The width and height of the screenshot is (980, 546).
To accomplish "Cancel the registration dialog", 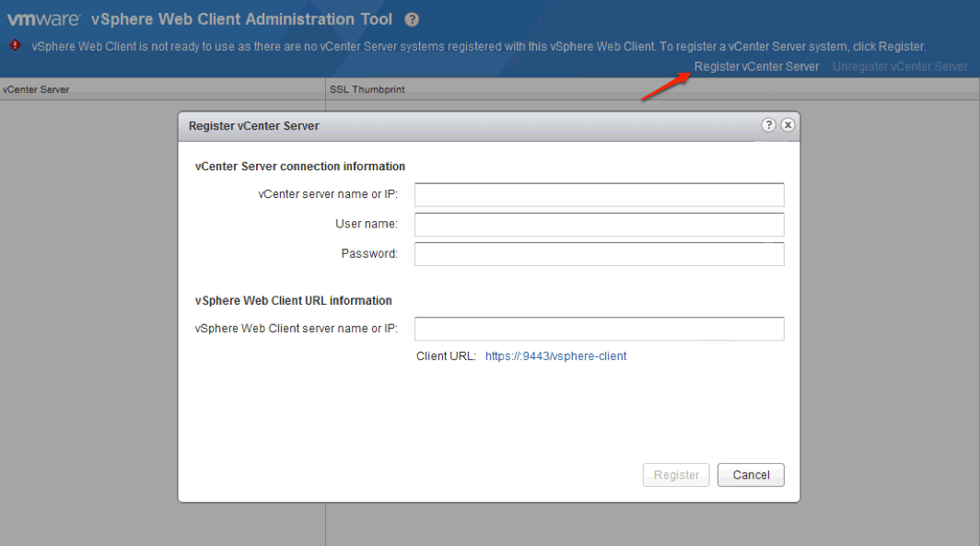I will 751,475.
